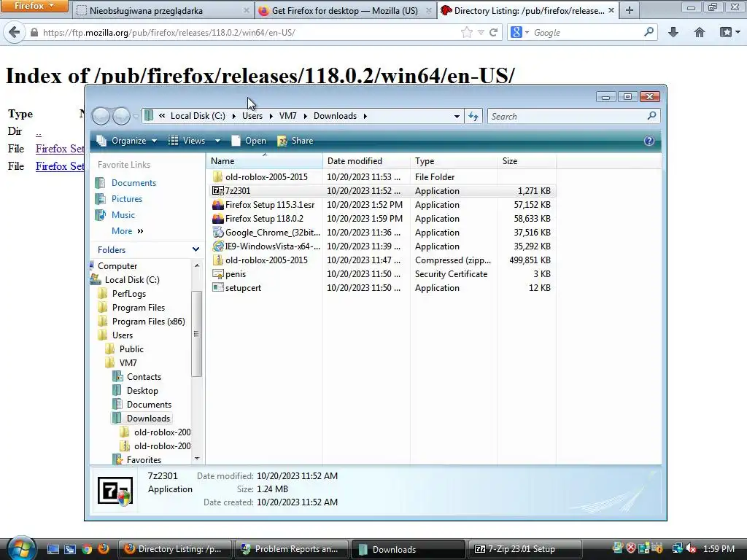Sort files by Name column header

tap(264, 161)
